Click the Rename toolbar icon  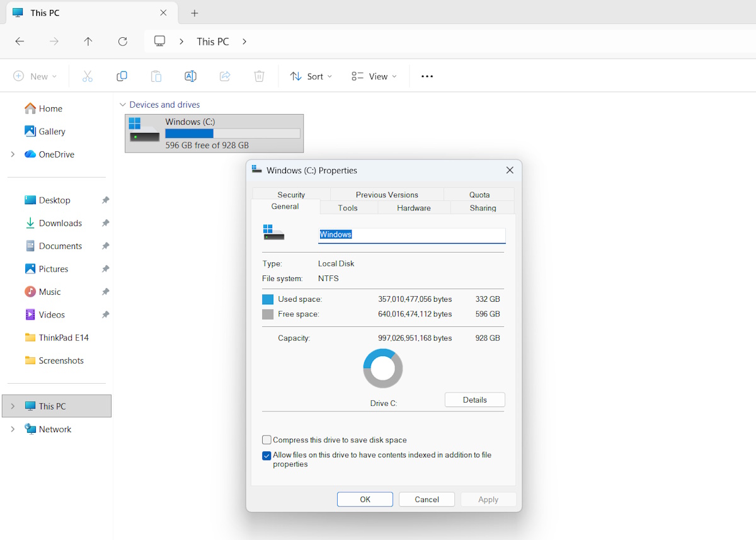point(190,76)
